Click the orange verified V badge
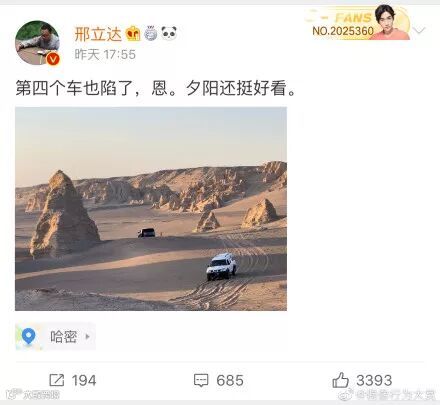This screenshot has height=405, width=440. 53,59
